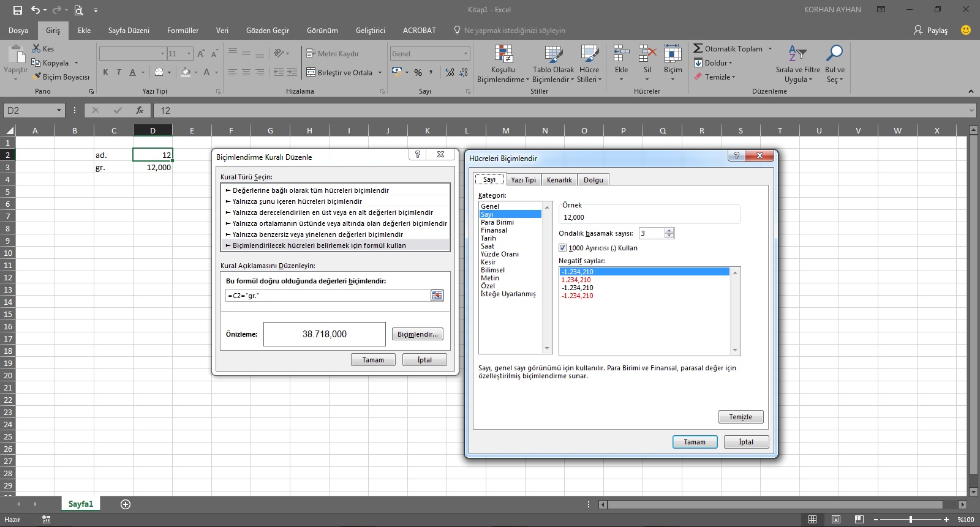This screenshot has height=527, width=980.
Task: Click the Save icon in quick access toolbar
Action: tap(17, 10)
